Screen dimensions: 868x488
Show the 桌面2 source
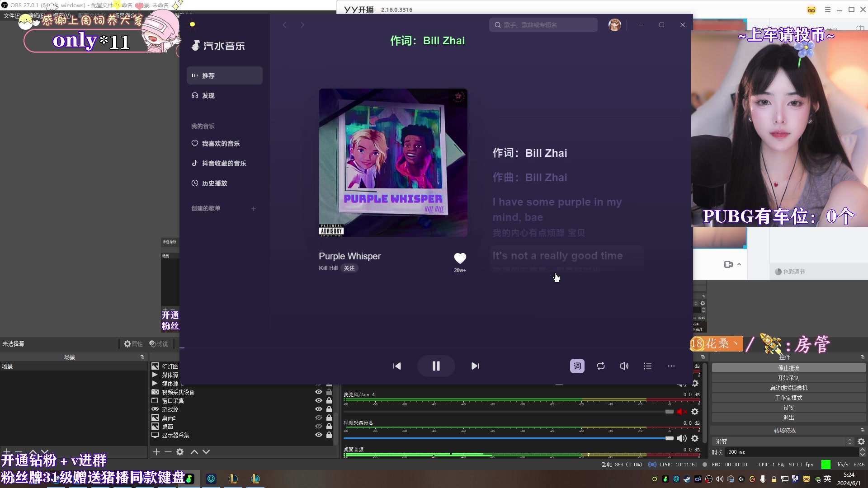click(318, 418)
